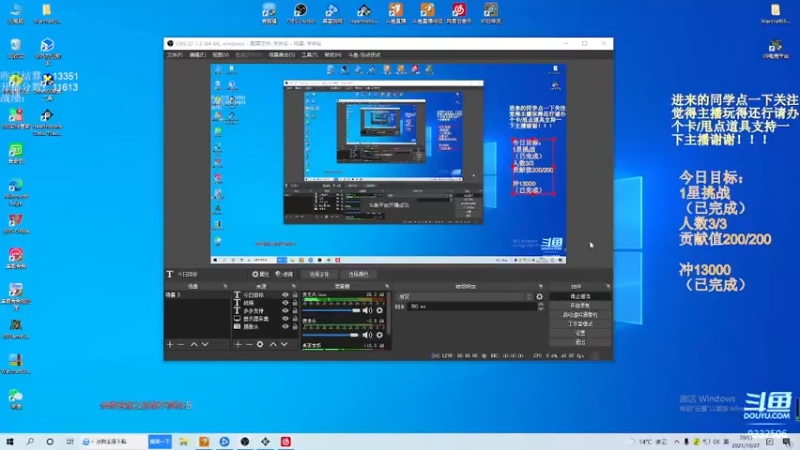Open filters (滤镜) in source toolbar
This screenshot has height=450, width=800.
pyautogui.click(x=284, y=274)
